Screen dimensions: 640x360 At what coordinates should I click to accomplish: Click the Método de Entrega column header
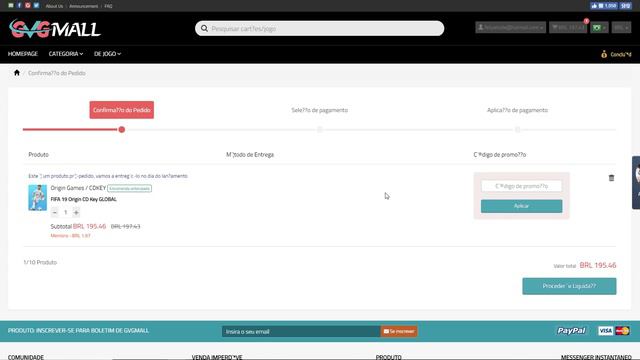tap(250, 154)
